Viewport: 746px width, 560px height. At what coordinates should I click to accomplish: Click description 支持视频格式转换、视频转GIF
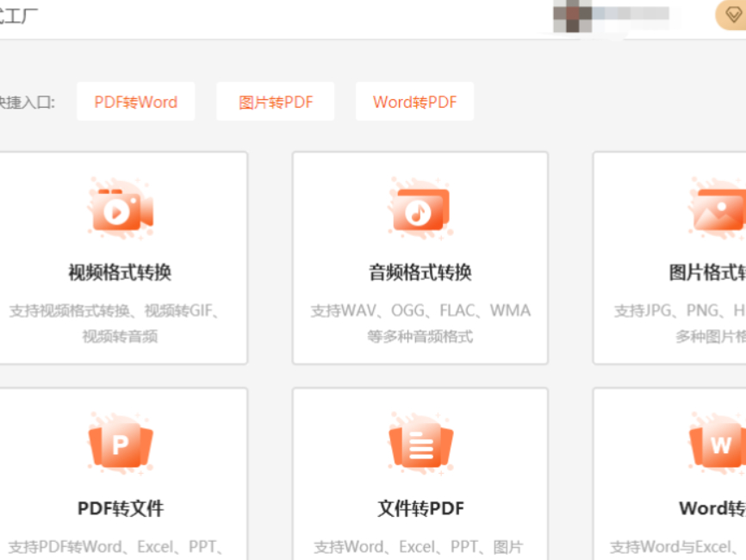click(x=115, y=311)
